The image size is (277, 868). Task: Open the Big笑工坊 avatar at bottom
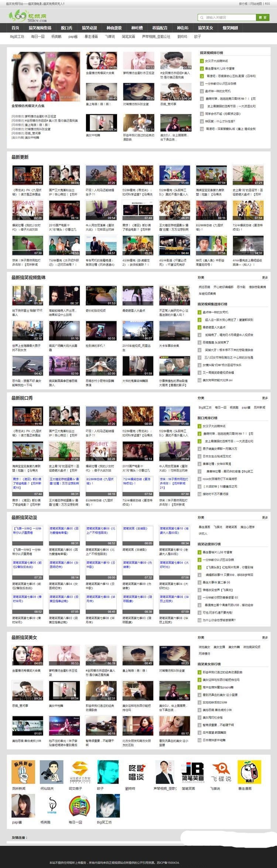point(108,807)
